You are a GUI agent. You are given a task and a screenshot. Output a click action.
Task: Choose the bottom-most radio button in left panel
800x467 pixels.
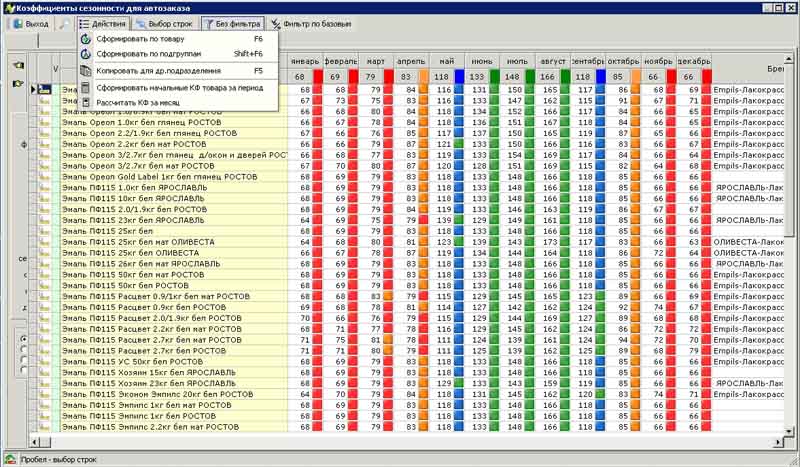point(23,370)
